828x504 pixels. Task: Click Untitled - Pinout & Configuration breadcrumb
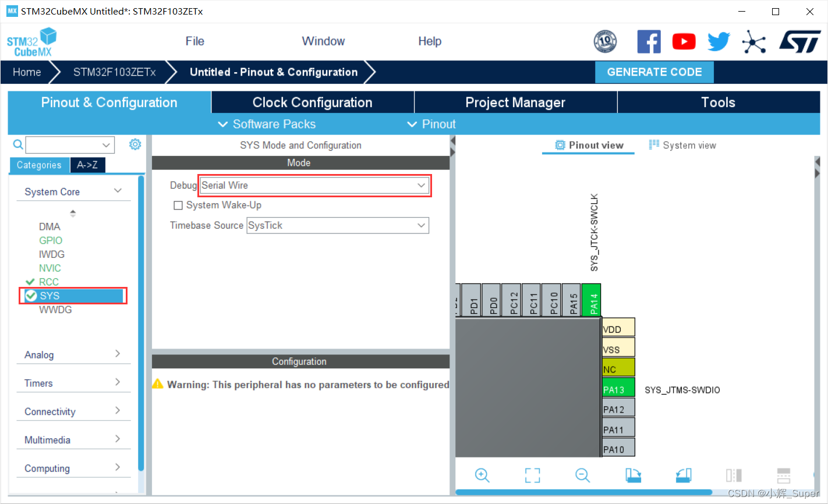point(274,72)
